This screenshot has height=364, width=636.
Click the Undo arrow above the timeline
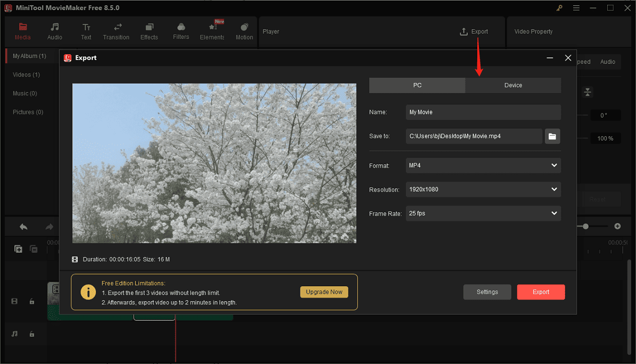click(23, 226)
